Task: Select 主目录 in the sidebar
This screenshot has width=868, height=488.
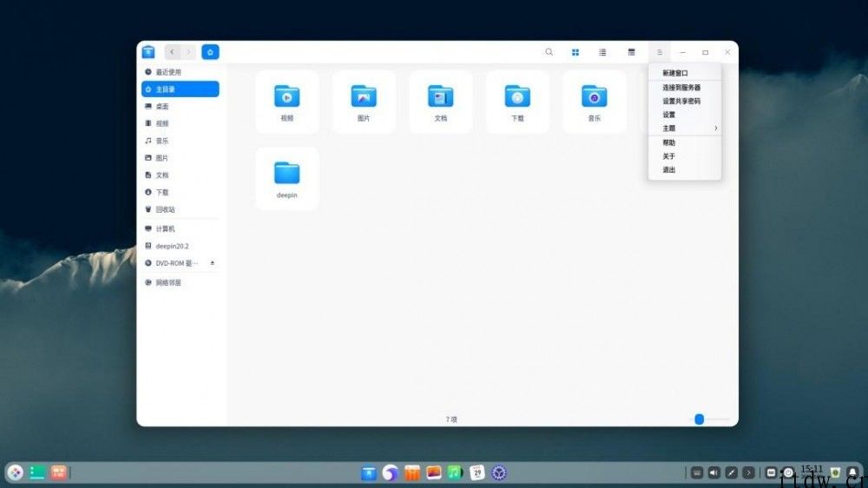Action: 180,89
